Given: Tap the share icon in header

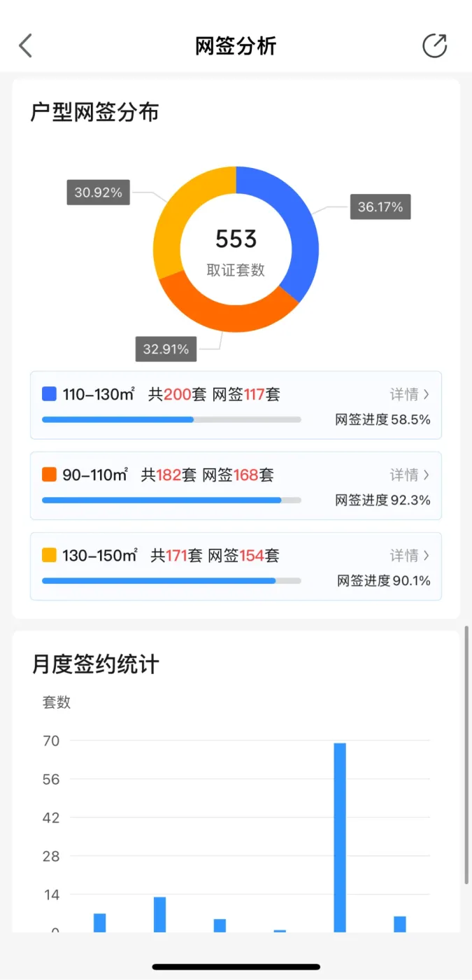Looking at the screenshot, I should [434, 46].
